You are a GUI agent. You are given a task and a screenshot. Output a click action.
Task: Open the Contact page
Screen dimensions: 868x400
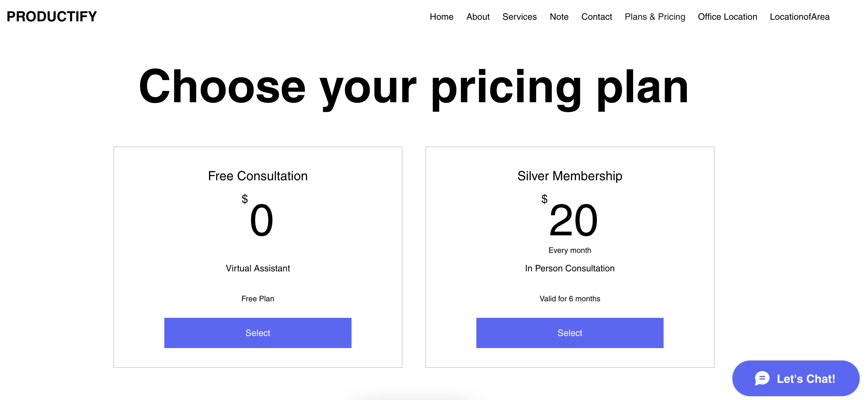[596, 17]
